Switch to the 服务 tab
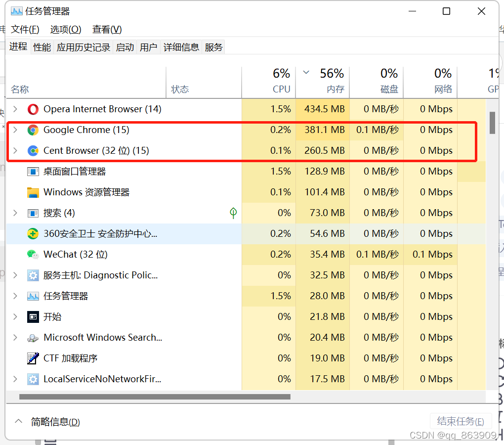This screenshot has width=504, height=445. (213, 47)
